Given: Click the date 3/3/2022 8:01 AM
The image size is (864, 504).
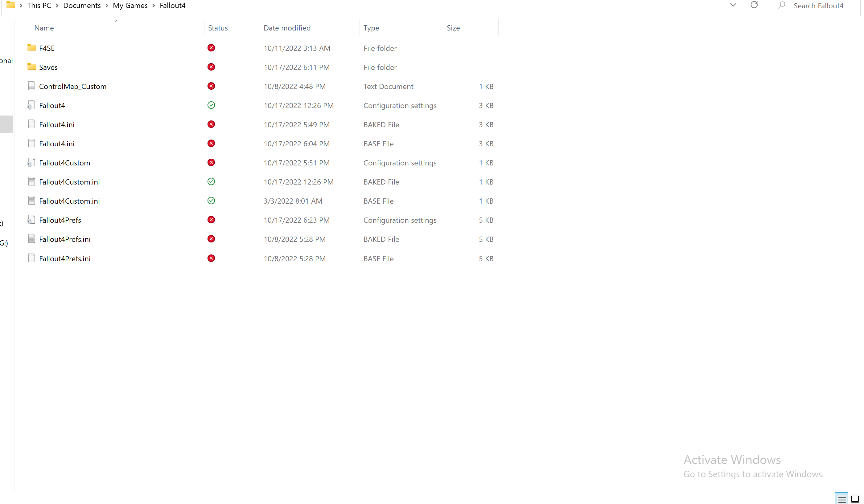Looking at the screenshot, I should [x=293, y=201].
